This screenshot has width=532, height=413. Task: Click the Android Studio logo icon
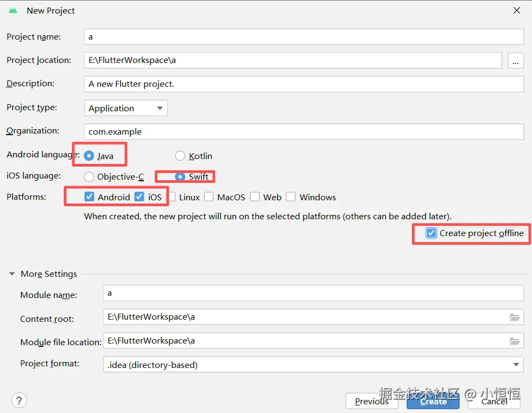(13, 10)
